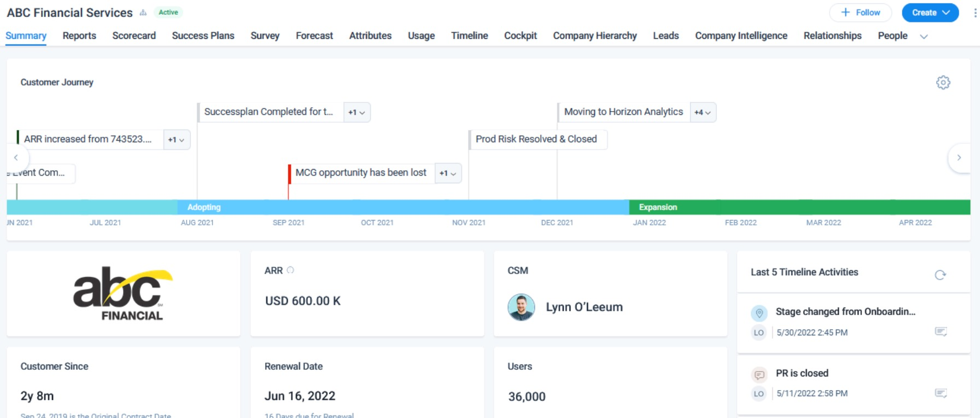Image resolution: width=980 pixels, height=418 pixels.
Task: Expand +1 on MCG opportunity lost event
Action: point(448,173)
